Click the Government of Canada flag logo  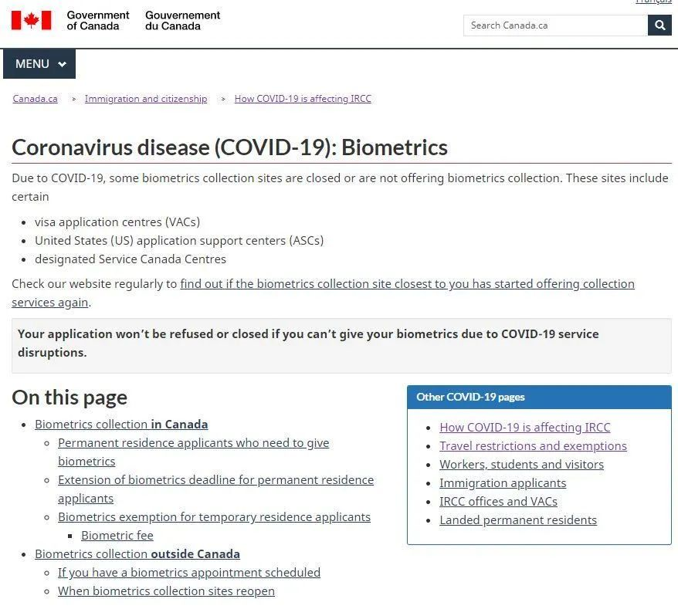coord(32,20)
